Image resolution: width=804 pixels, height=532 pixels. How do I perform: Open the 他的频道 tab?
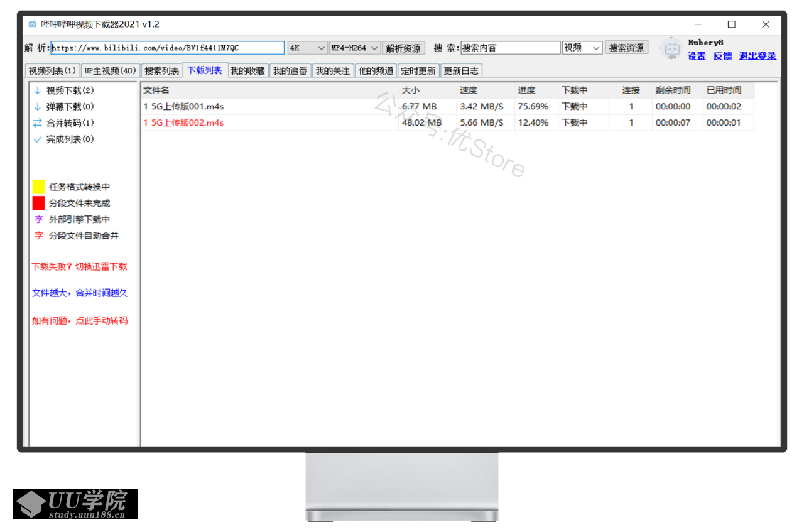(x=376, y=71)
